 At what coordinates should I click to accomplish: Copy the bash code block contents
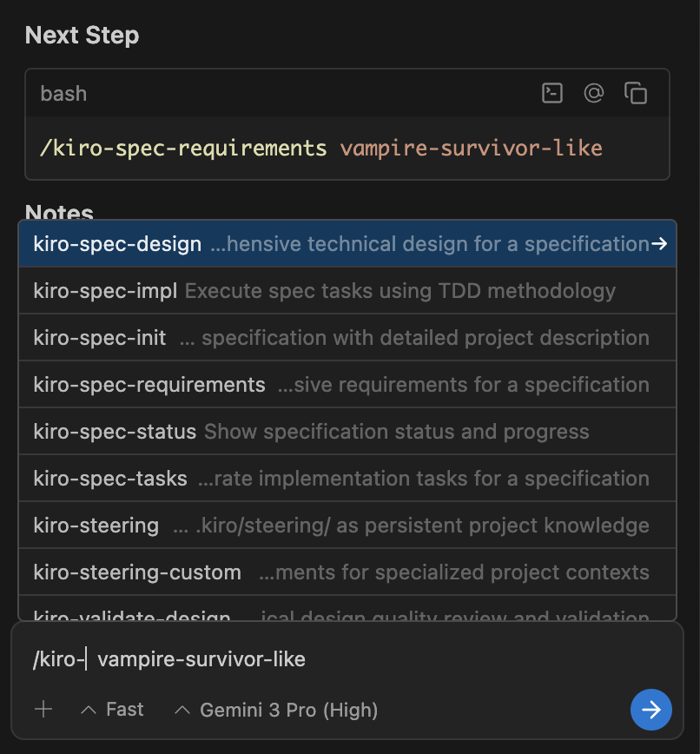point(636,93)
